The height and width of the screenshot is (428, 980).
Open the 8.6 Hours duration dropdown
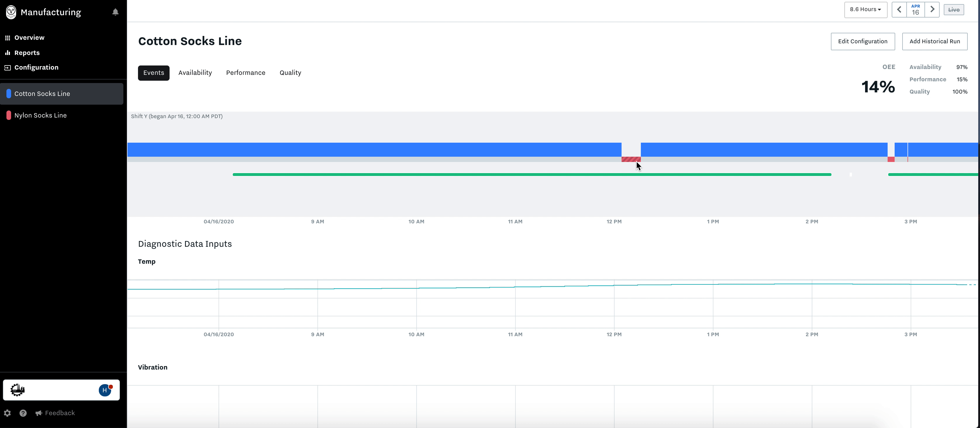click(x=865, y=10)
